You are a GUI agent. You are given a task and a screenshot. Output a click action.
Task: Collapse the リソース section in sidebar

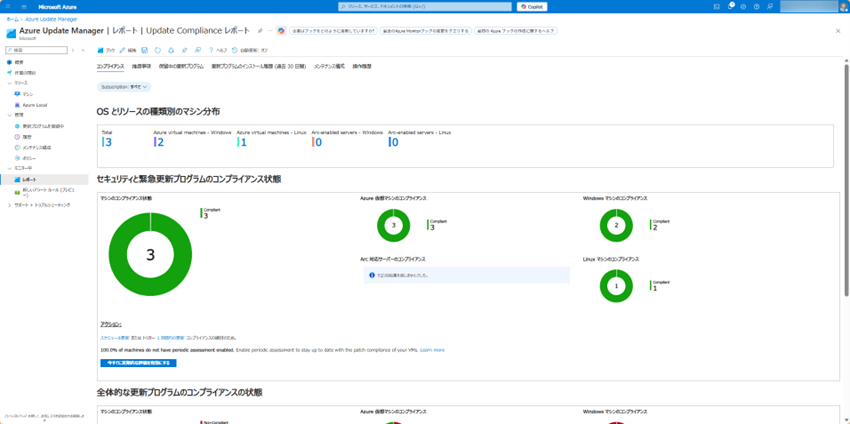8,83
